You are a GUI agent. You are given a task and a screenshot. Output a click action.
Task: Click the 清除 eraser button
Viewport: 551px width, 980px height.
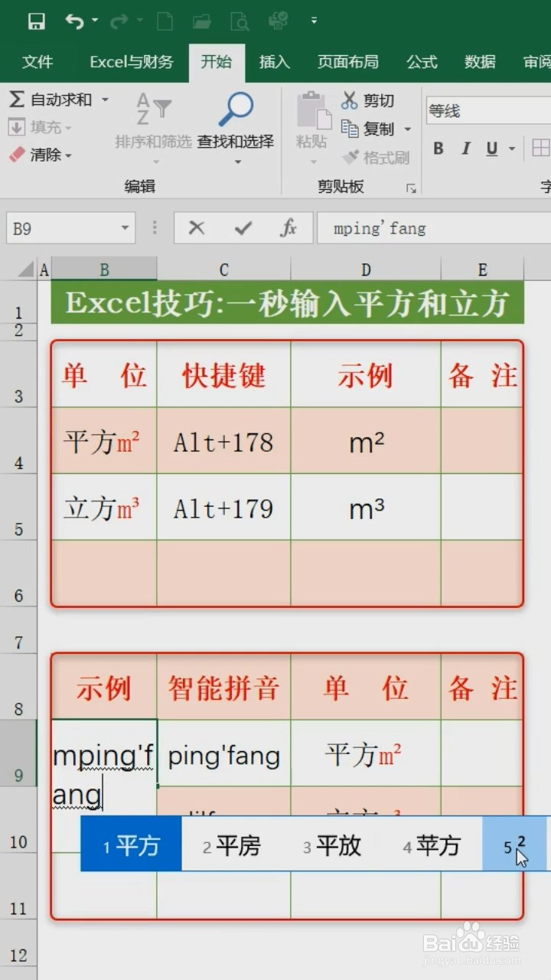point(40,155)
